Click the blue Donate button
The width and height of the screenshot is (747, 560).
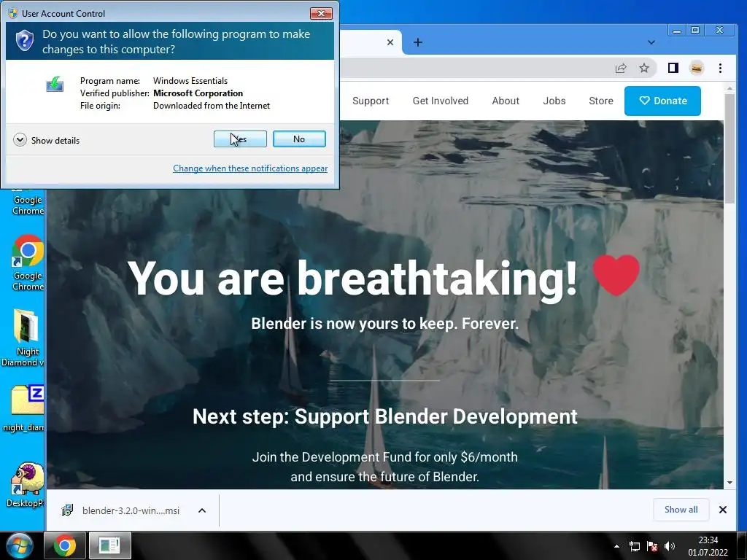pyautogui.click(x=662, y=101)
